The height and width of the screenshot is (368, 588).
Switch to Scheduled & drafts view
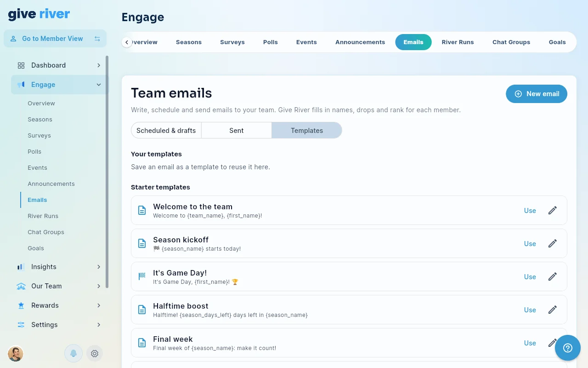click(x=166, y=130)
